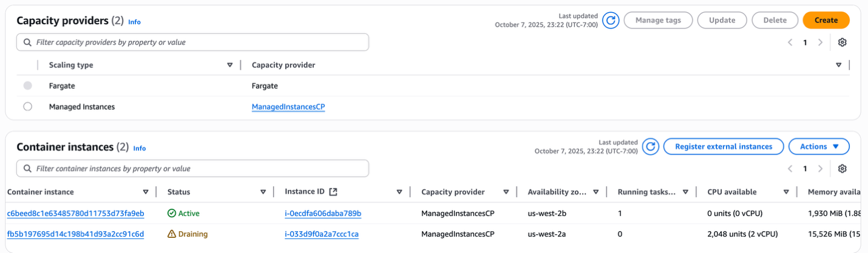Screen dimensions: 868x253
Task: Refresh the Capacity providers list
Action: coord(611,21)
